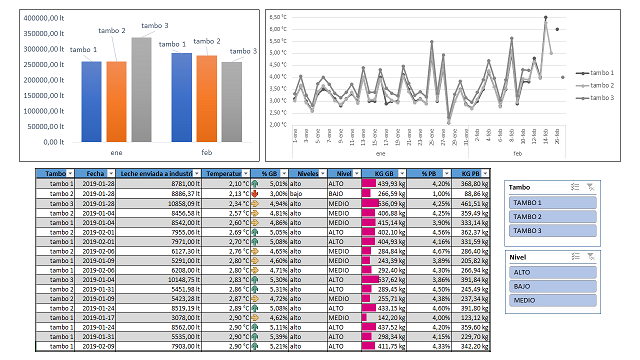640x360 pixels.
Task: Open the Leche enviada a industria filter arrow
Action: point(197,173)
